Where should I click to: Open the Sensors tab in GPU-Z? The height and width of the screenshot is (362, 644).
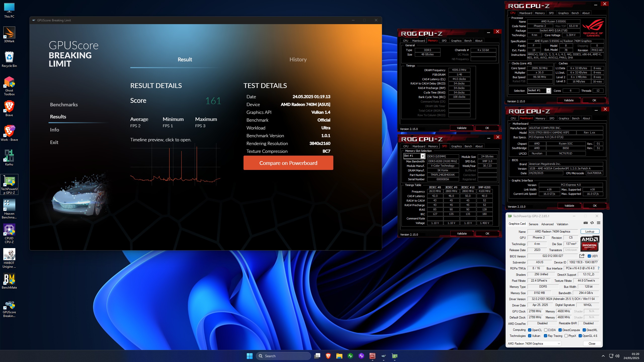click(533, 224)
